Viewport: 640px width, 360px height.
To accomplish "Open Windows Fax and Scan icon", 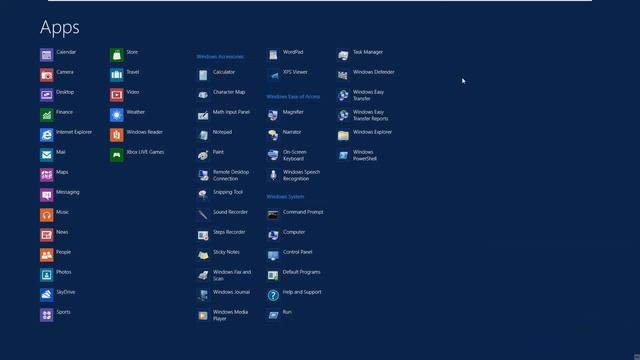I will (203, 275).
